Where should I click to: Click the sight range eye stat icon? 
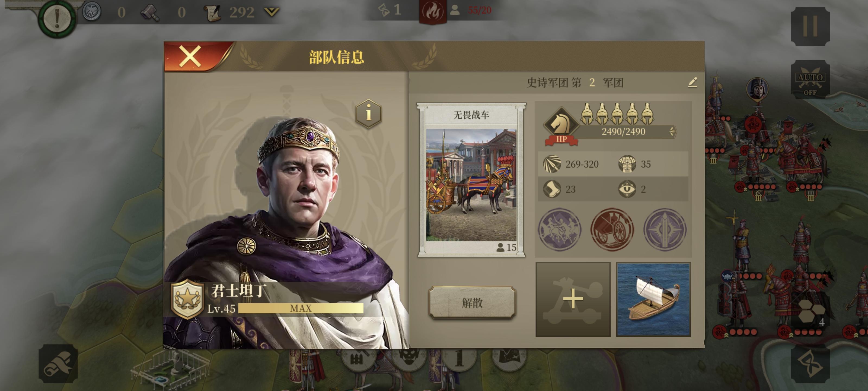(x=627, y=189)
